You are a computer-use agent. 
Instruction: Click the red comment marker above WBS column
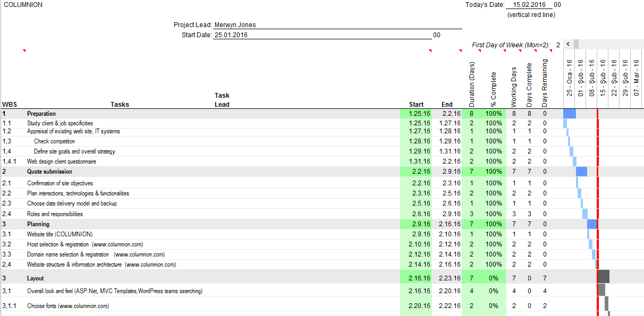click(x=24, y=51)
